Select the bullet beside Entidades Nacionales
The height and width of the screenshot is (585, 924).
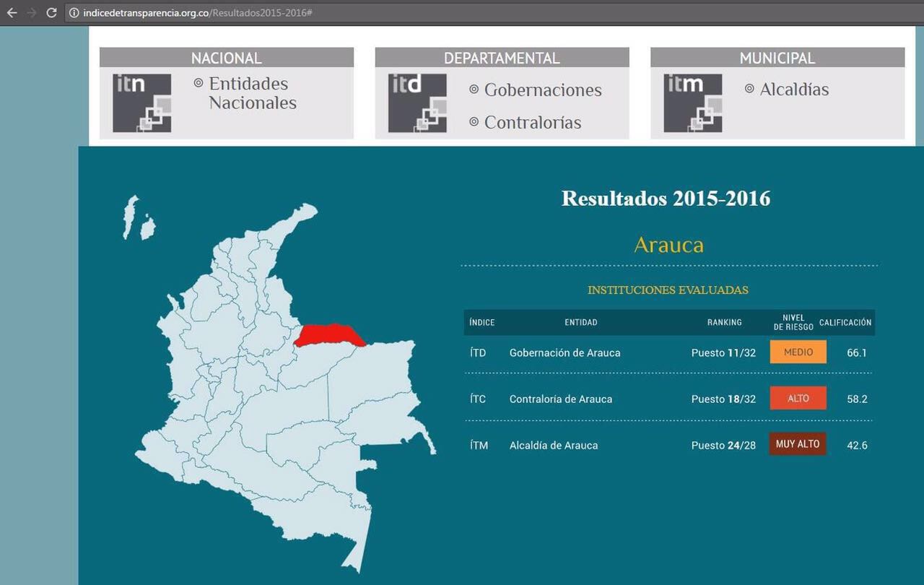(x=199, y=83)
